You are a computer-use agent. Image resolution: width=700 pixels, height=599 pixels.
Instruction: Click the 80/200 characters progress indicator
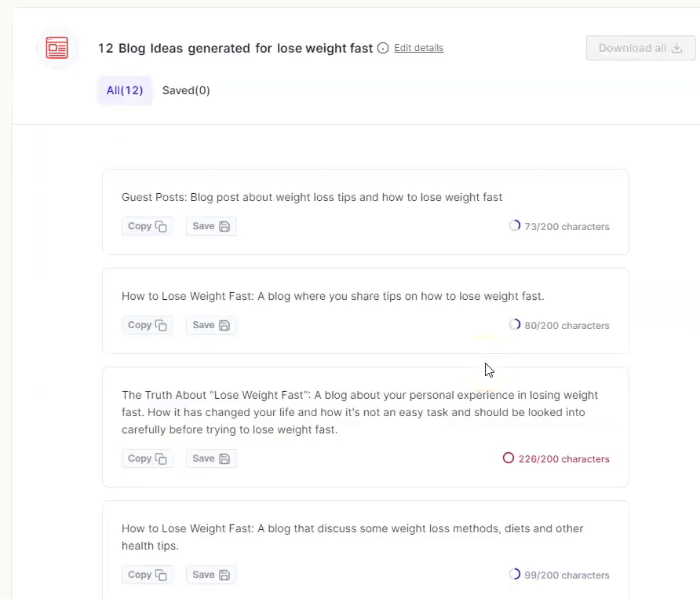[x=559, y=325]
